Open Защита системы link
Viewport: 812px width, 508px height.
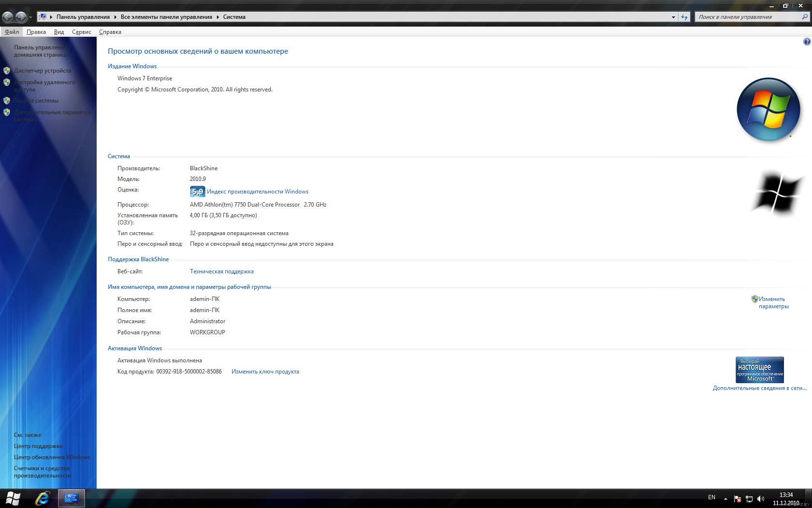coord(36,101)
